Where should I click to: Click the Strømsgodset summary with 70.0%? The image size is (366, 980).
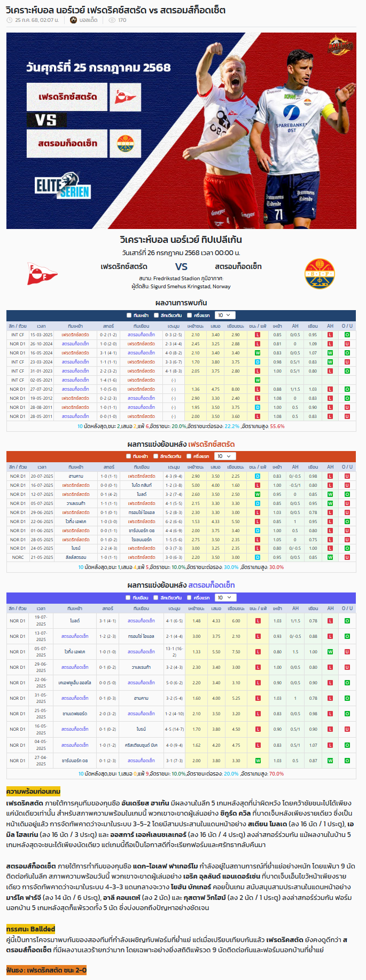coord(181,773)
